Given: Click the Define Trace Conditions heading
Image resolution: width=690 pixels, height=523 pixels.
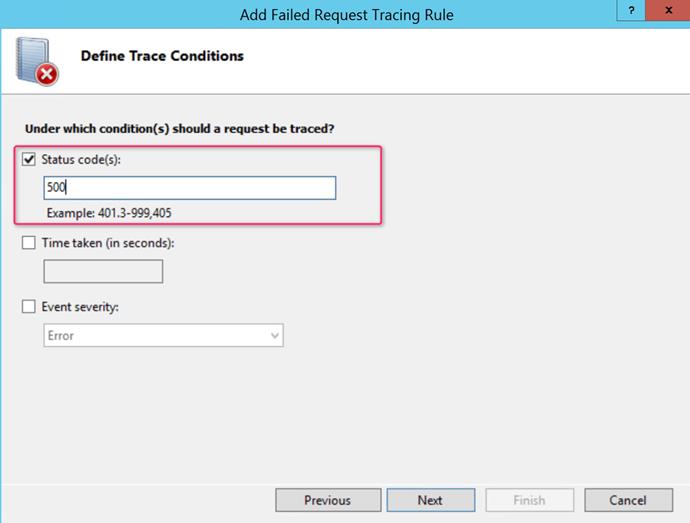Looking at the screenshot, I should point(162,56).
